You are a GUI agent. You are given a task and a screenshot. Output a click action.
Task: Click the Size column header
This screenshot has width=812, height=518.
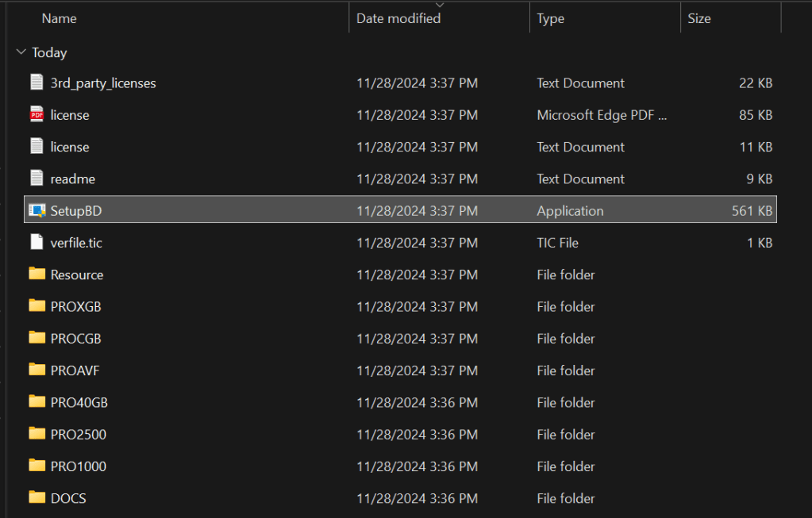699,18
